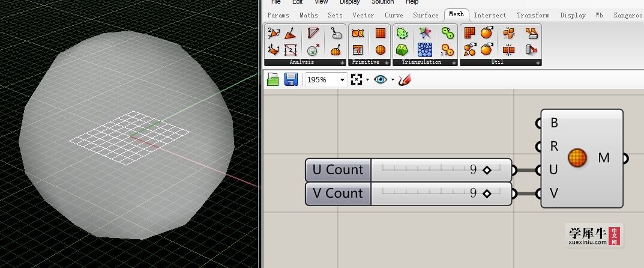The image size is (644, 268).
Task: Switch to the Sets tab
Action: point(335,15)
